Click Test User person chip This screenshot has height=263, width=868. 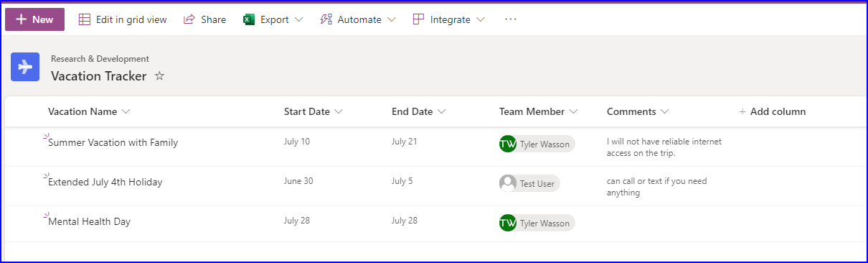pyautogui.click(x=529, y=183)
